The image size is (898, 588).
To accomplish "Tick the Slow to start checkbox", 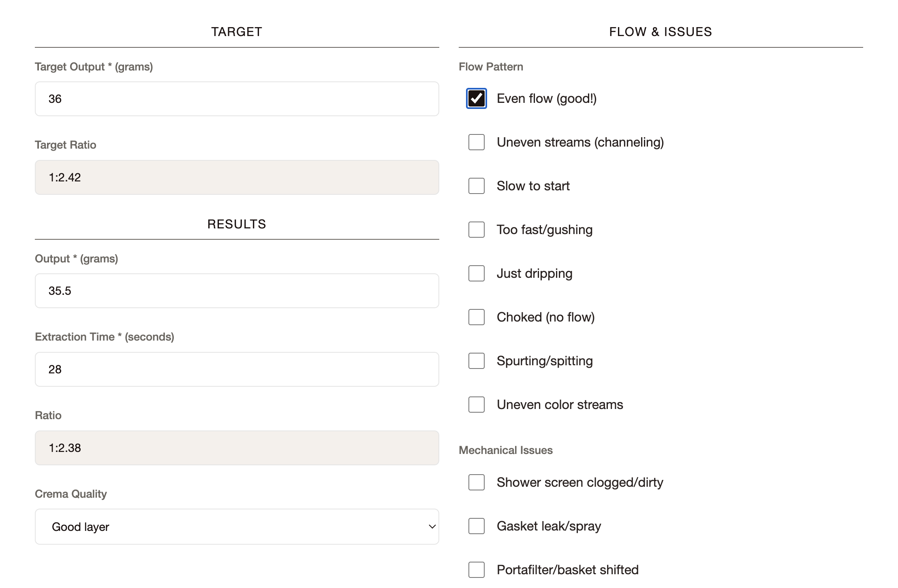I will coord(476,186).
